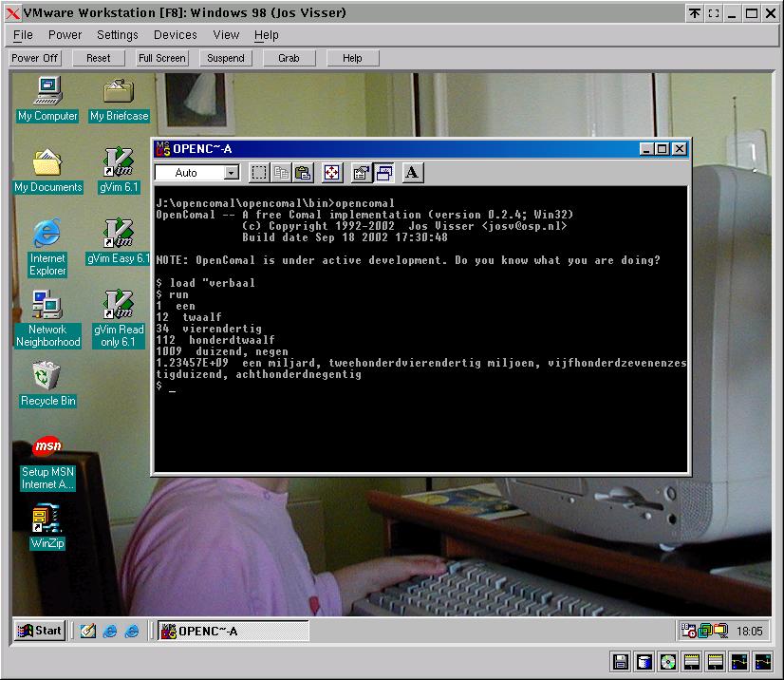Click the Font 'A' toolbar button
This screenshot has width=784, height=680.
(412, 173)
